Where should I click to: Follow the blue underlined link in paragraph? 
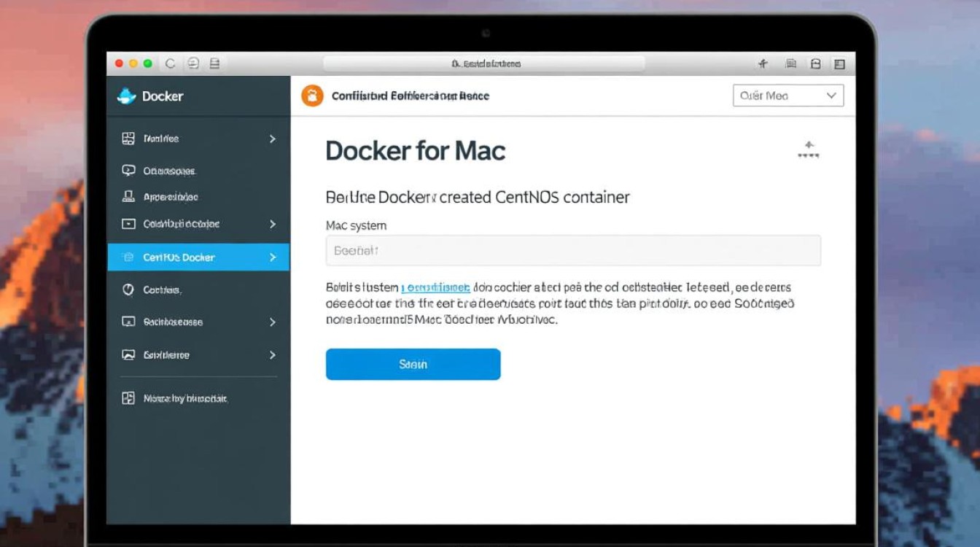tap(436, 287)
